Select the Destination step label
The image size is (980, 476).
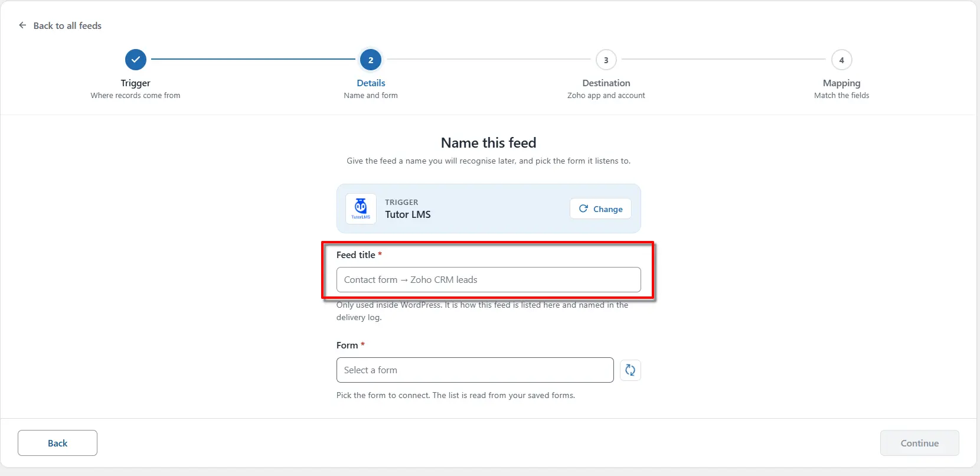(606, 83)
